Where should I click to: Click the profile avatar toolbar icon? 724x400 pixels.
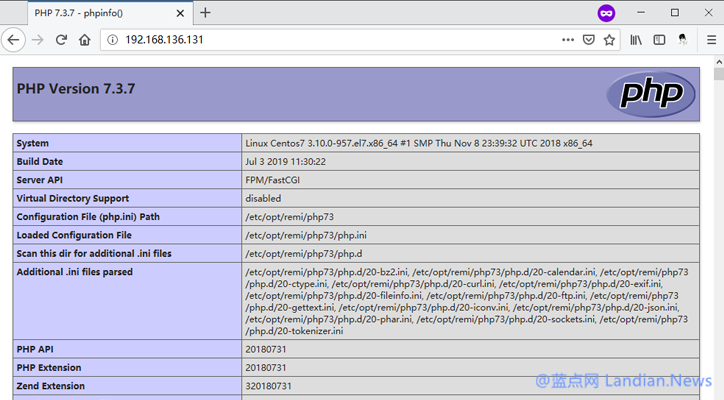tap(682, 40)
